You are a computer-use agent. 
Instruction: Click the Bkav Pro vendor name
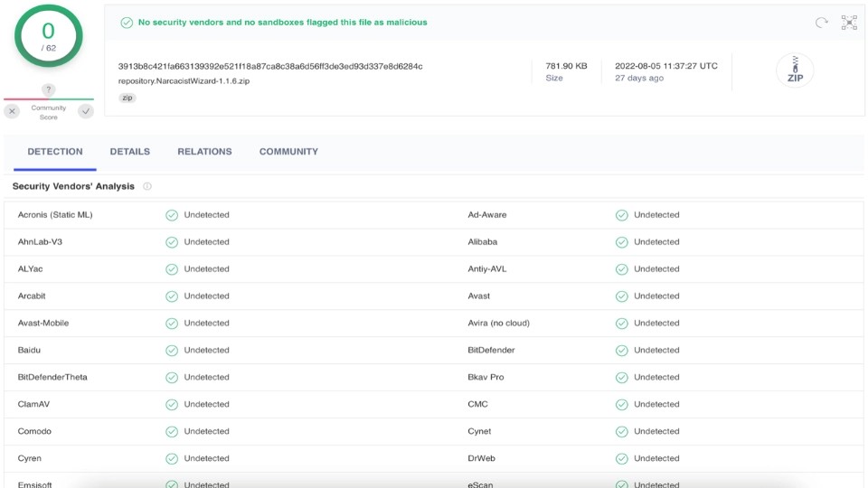(486, 378)
